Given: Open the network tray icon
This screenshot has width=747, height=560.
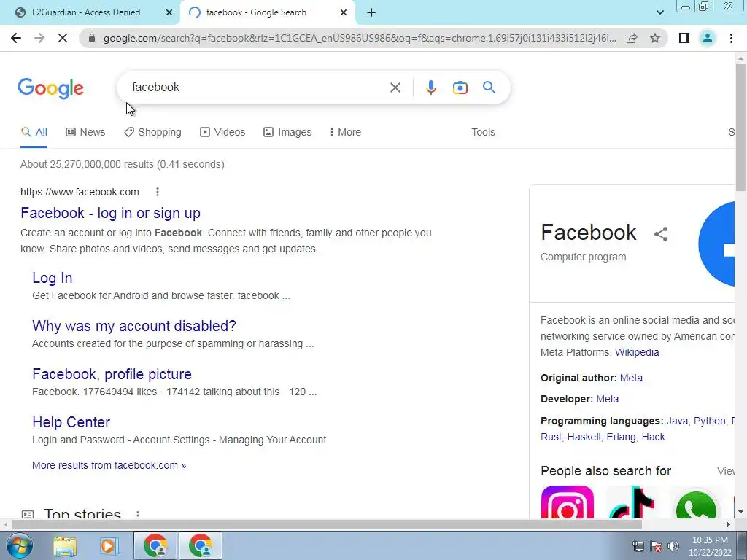Looking at the screenshot, I should [x=638, y=546].
